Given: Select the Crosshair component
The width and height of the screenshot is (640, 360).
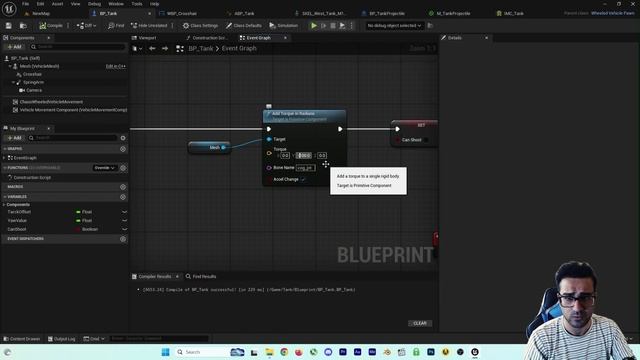Looking at the screenshot, I should pyautogui.click(x=32, y=74).
